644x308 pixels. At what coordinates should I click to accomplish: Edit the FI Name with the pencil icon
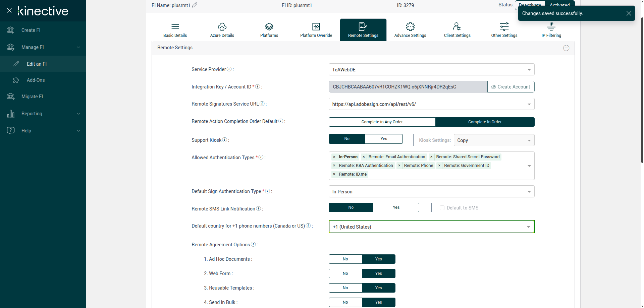coord(195,5)
